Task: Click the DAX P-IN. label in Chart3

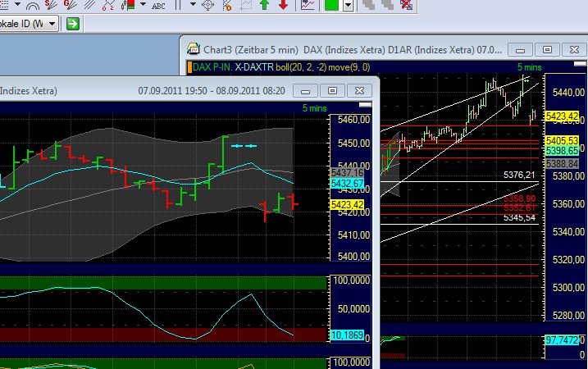Action: click(212, 67)
